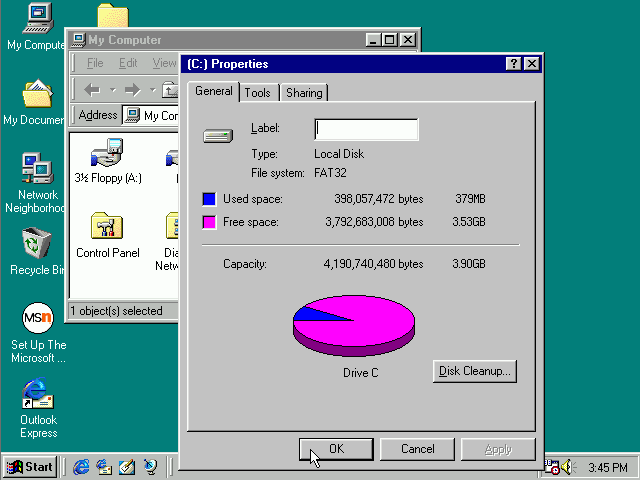Click the Show Desktop Quick Launch icon
640x480 pixels.
point(127,467)
